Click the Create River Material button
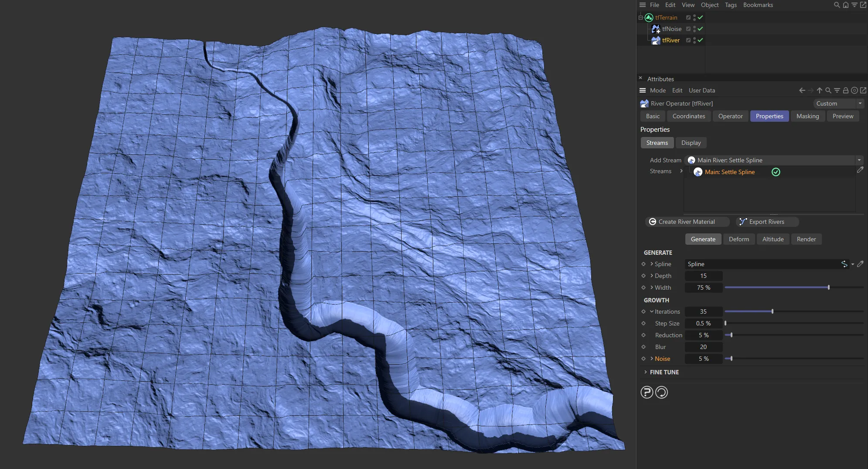The height and width of the screenshot is (469, 868). point(687,222)
